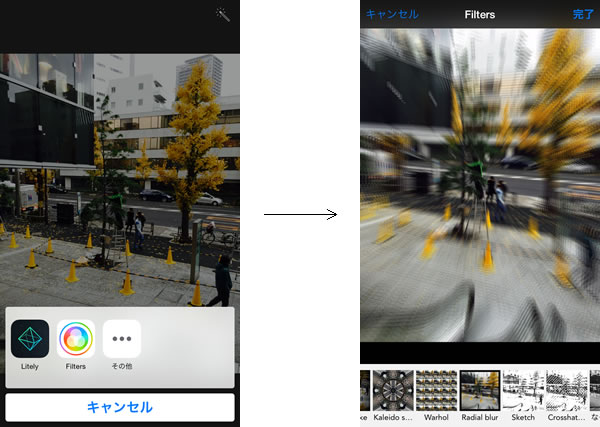Select the Crosshatch filter thumbnail
Viewport: 600px width, 427px height.
point(566,390)
